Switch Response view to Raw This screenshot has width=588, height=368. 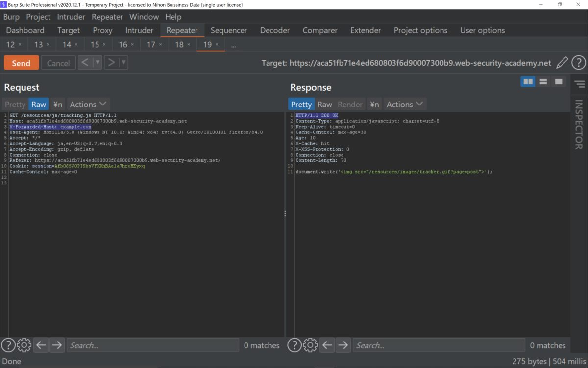coord(325,104)
